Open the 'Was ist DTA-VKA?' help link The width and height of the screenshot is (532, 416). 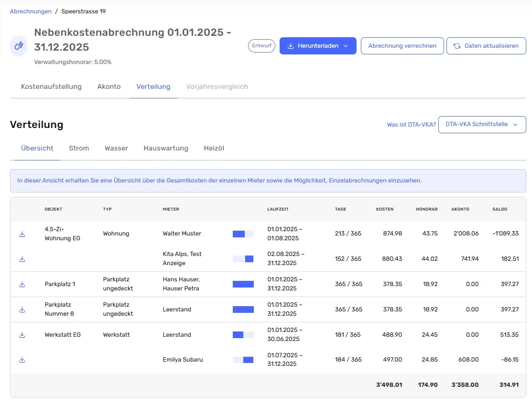click(412, 125)
